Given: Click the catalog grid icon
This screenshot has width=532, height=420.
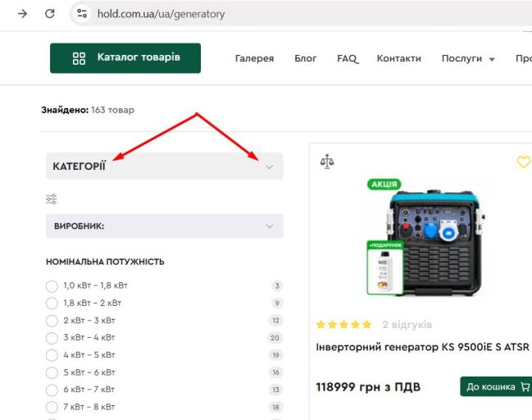Looking at the screenshot, I should click(79, 58).
